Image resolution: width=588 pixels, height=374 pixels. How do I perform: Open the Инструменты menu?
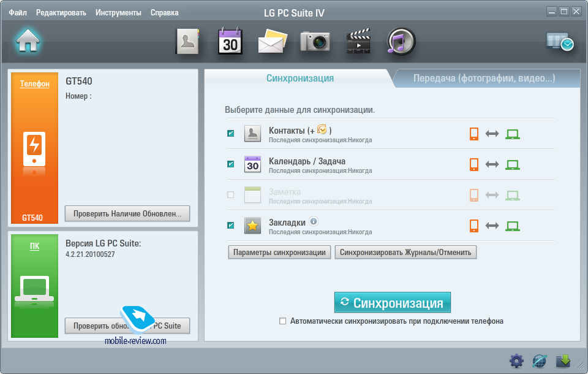tap(118, 12)
